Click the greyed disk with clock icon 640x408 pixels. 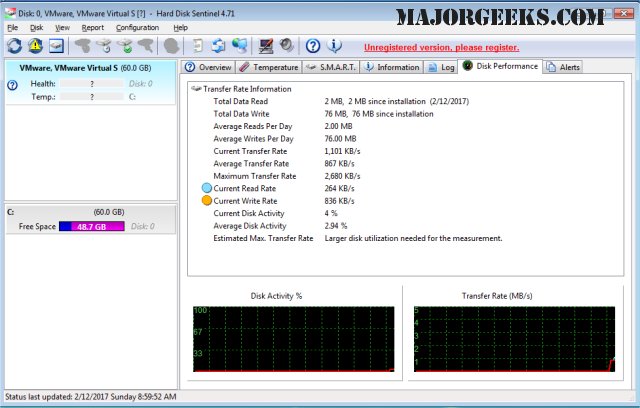click(x=104, y=46)
